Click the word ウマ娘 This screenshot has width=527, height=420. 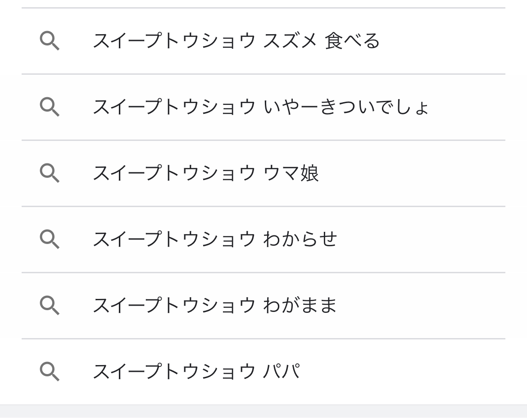tap(291, 173)
